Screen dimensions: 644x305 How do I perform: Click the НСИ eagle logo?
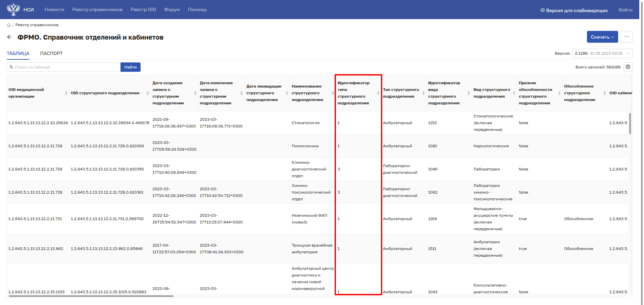[x=13, y=9]
